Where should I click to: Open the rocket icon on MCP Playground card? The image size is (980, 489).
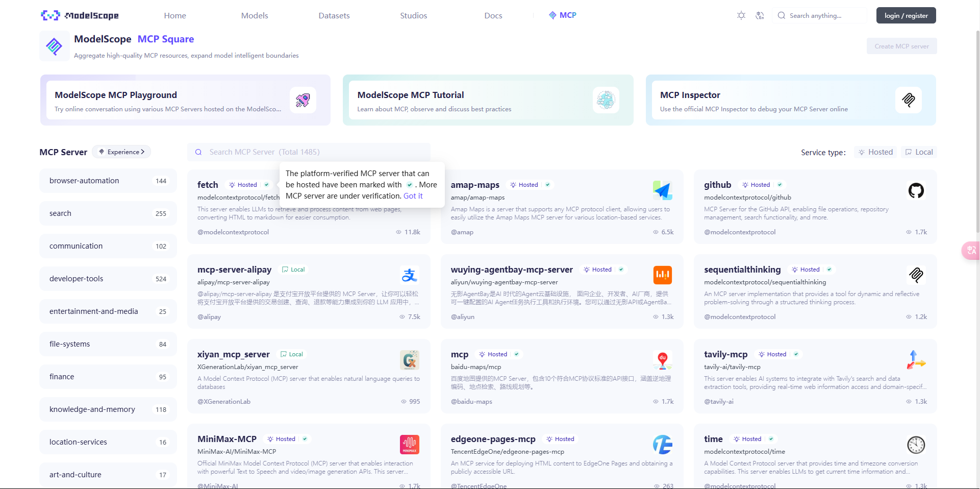click(x=303, y=100)
